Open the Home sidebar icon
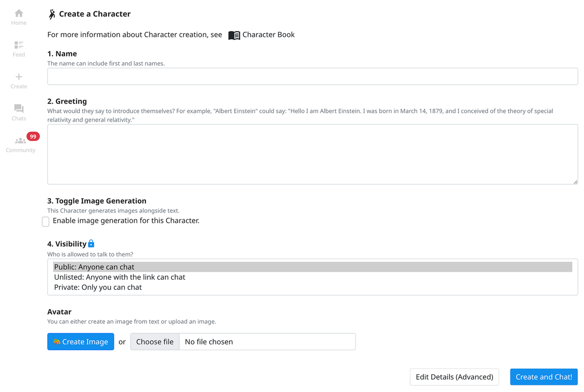Image resolution: width=584 pixels, height=392 pixels. pyautogui.click(x=19, y=13)
